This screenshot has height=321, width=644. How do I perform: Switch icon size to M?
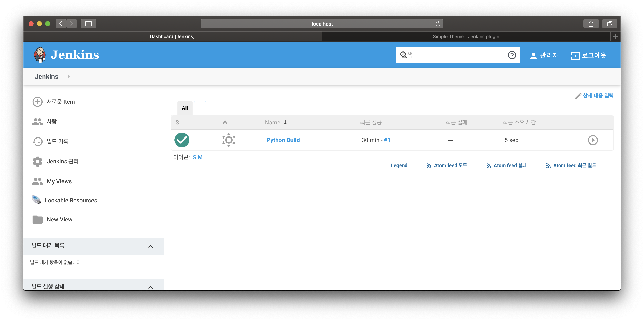point(200,157)
